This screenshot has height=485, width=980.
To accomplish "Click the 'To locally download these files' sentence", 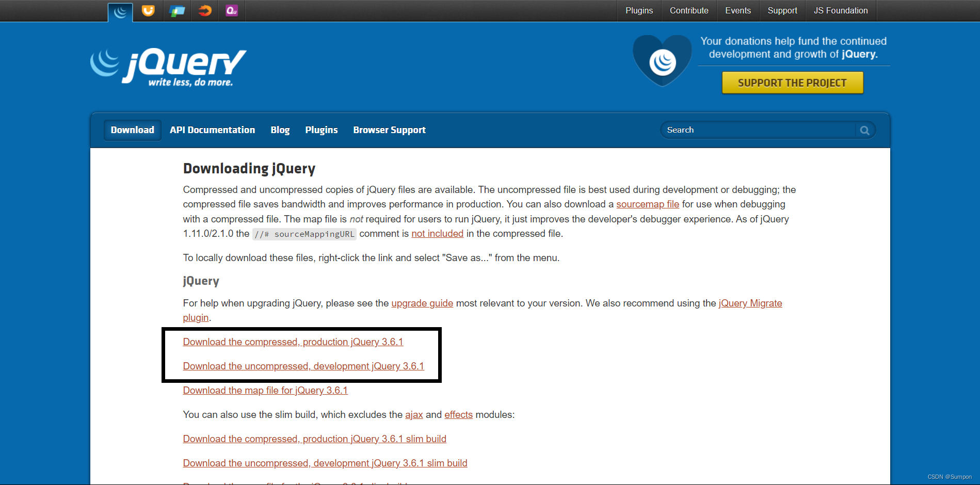I will (x=371, y=258).
